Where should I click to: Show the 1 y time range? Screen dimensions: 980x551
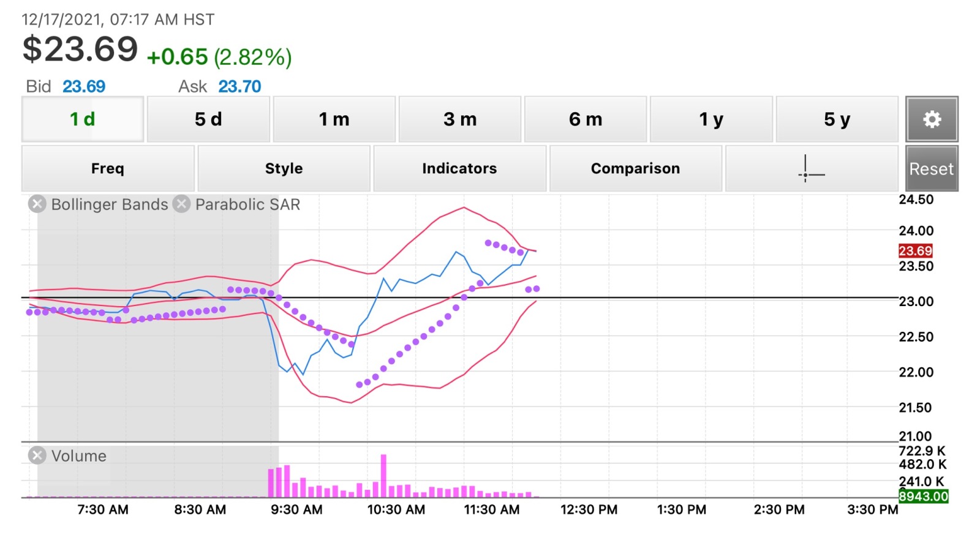pyautogui.click(x=712, y=119)
